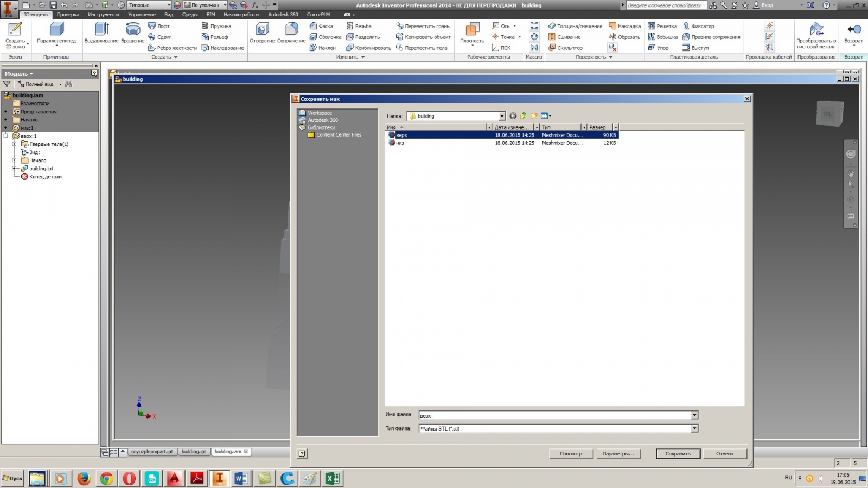The width and height of the screenshot is (868, 488).
Task: Click the Extrude (Выдавливание) tool icon
Action: (101, 29)
